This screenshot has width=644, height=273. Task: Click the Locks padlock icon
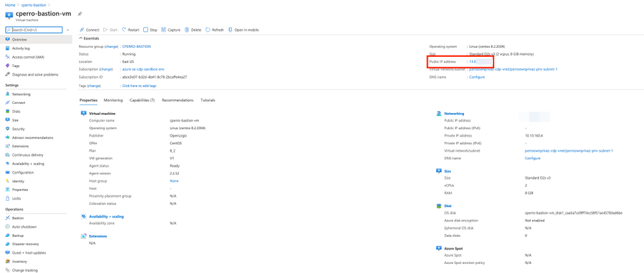point(7,198)
